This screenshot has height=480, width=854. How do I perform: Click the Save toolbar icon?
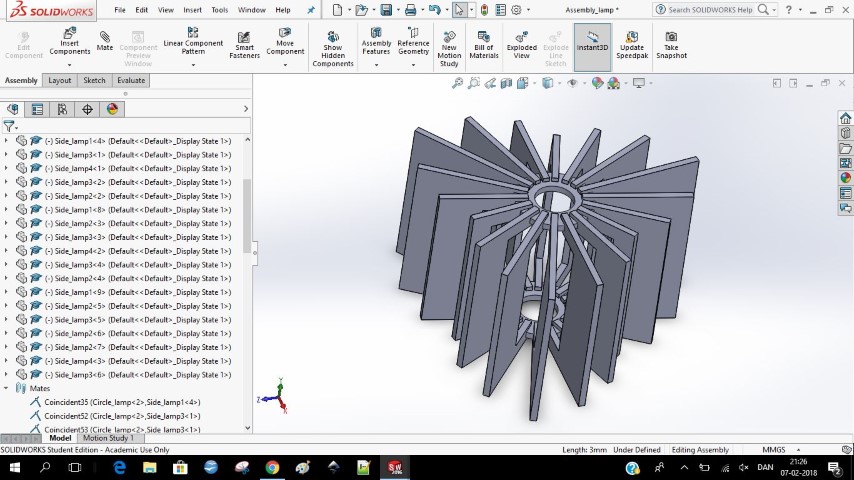(x=386, y=10)
